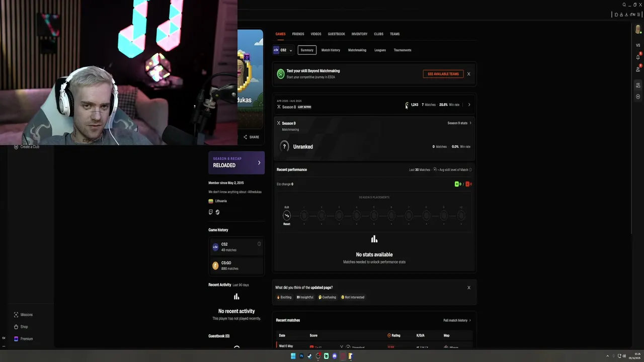Rate the updated page as Insightful
The image size is (644, 362).
pos(305,297)
